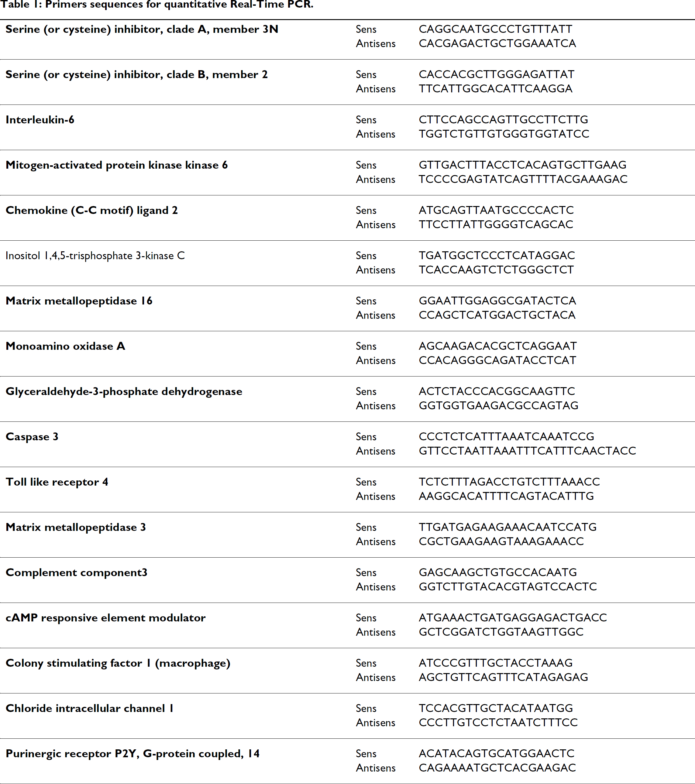
Task: Click the Complement component3 label
Action: (76, 573)
